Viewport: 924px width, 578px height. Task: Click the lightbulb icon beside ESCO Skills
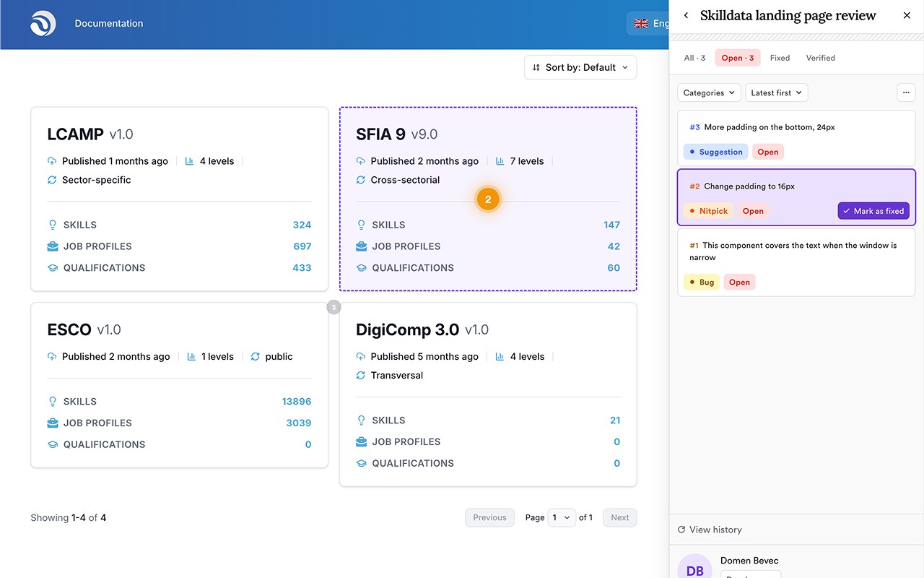(52, 401)
